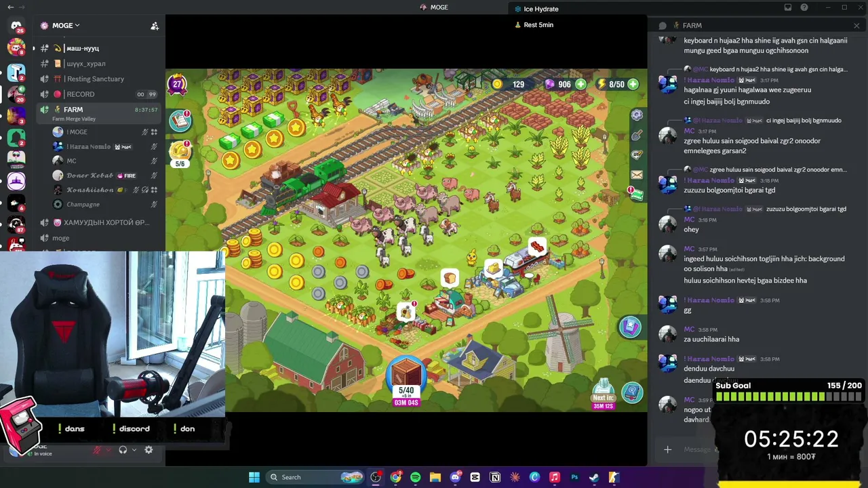Open the green shop icon with red alert
The image size is (868, 488).
coord(636,195)
